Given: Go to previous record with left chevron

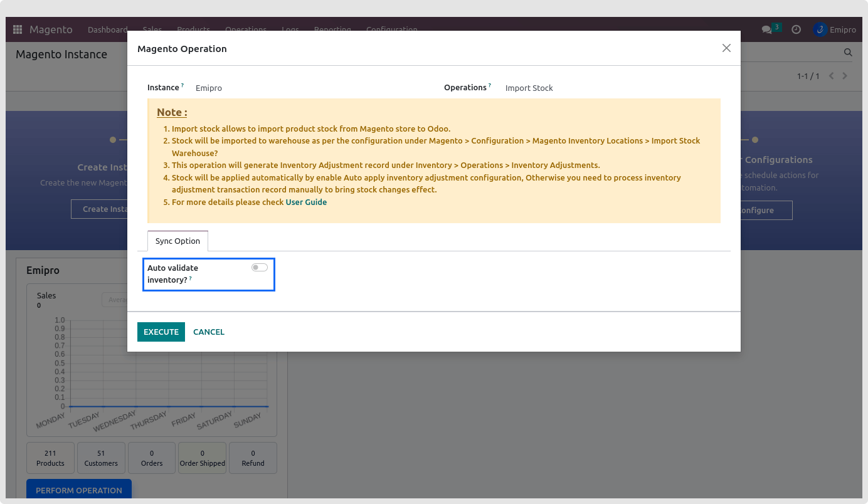Looking at the screenshot, I should point(832,76).
